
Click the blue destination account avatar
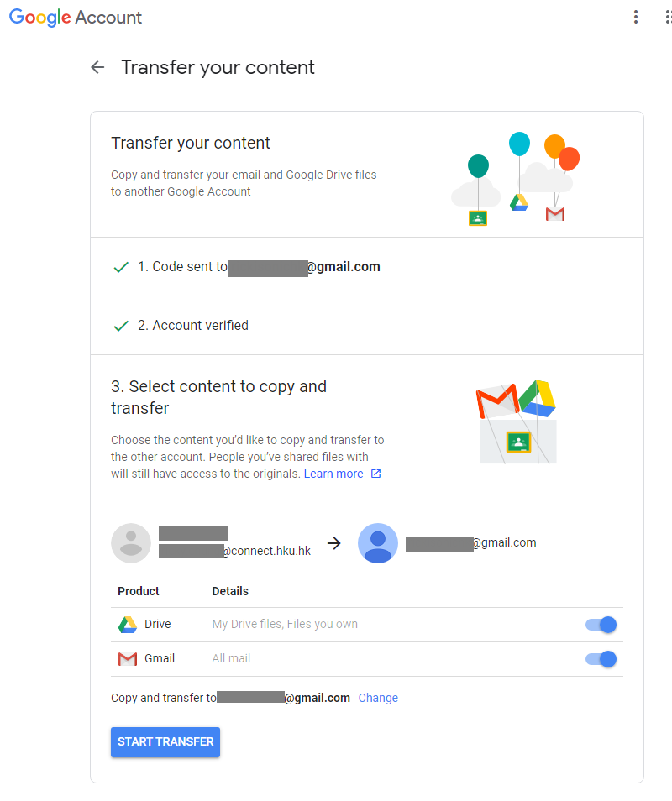[x=378, y=543]
